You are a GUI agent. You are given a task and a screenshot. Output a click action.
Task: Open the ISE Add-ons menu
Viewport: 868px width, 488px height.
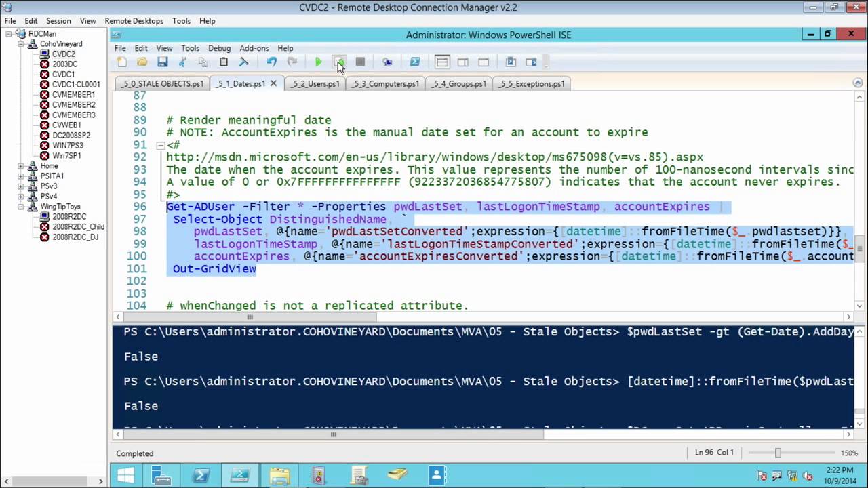254,48
